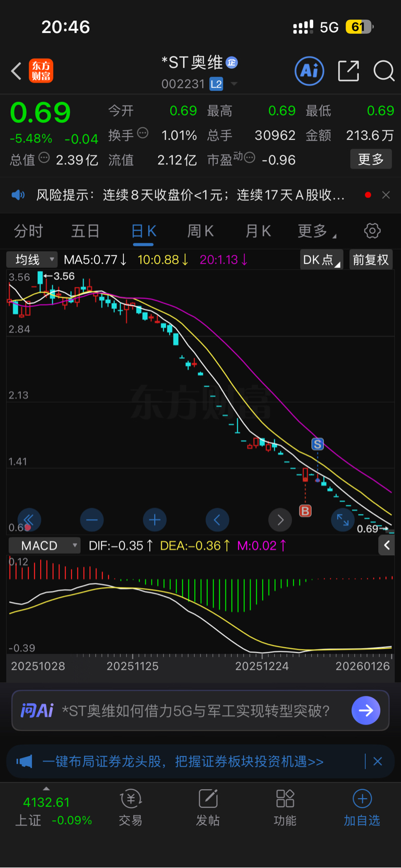The width and height of the screenshot is (401, 868).
Task: Open the MACD indicator dropdown
Action: [x=45, y=545]
